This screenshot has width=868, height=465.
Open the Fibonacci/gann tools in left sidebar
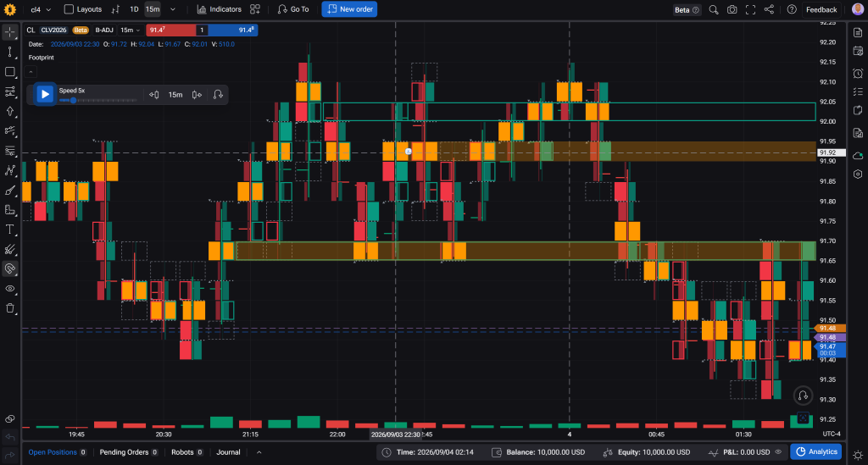coord(10,91)
